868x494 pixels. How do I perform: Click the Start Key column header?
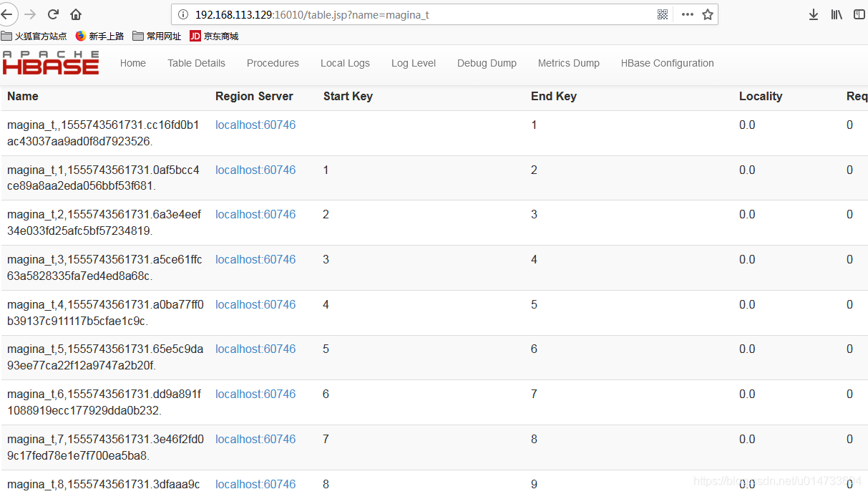click(348, 96)
